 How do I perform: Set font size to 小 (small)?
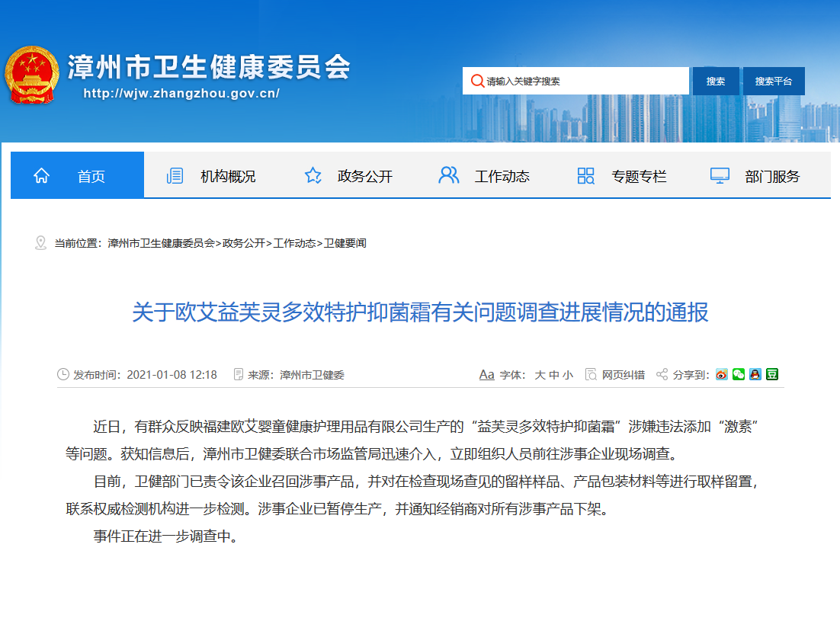[568, 375]
